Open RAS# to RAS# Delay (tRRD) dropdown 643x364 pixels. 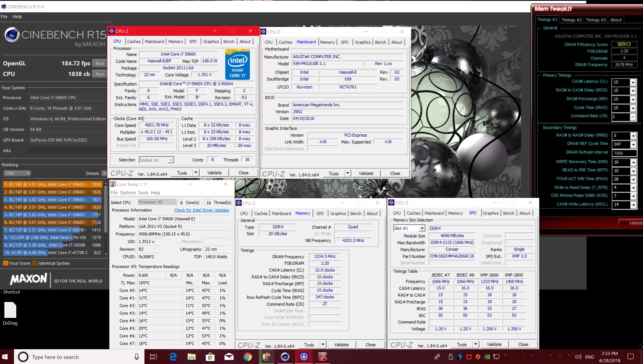click(633, 136)
